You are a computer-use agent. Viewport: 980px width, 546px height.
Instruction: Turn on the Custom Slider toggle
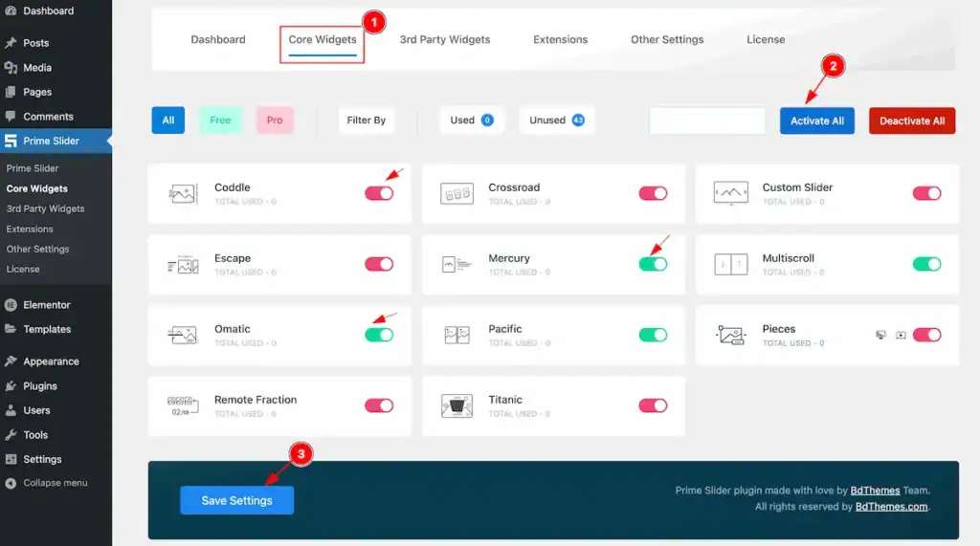926,193
